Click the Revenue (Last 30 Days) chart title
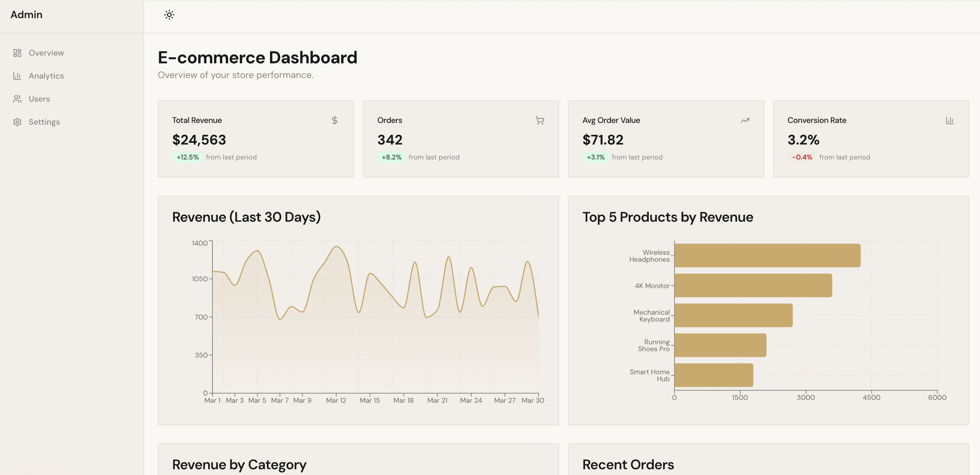 pyautogui.click(x=246, y=217)
